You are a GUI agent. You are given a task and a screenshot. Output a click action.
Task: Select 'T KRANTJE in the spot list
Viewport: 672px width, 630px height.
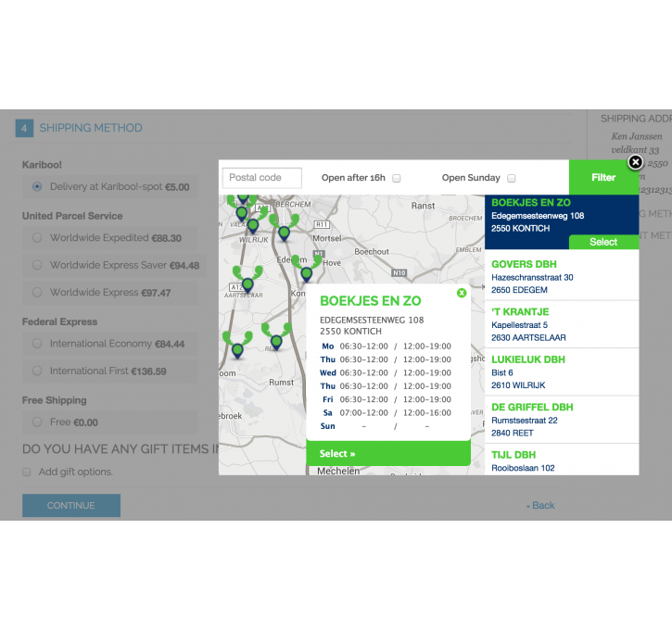(562, 324)
